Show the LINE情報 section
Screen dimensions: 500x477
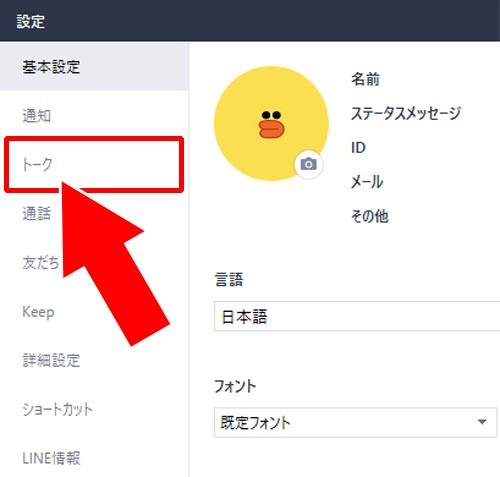point(51,458)
